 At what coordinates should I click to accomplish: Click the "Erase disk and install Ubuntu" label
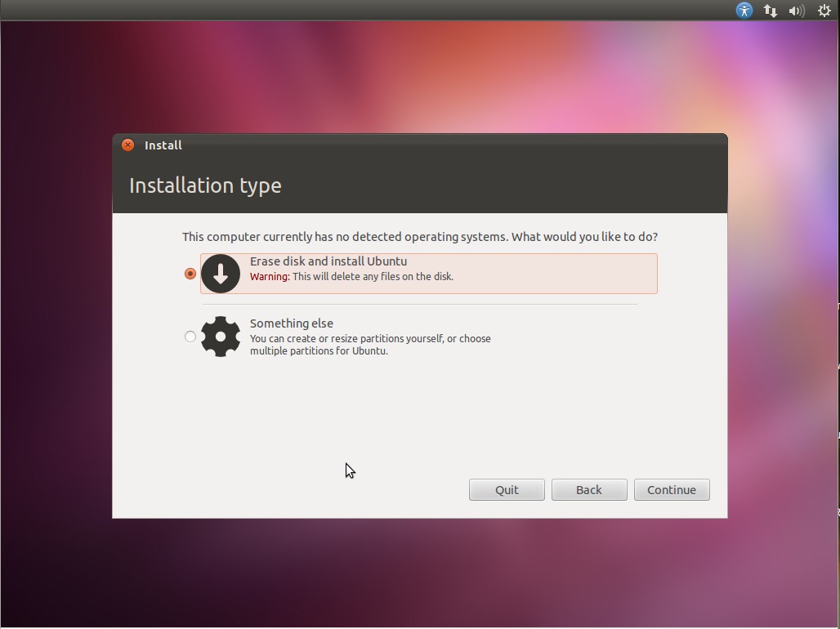pos(328,261)
